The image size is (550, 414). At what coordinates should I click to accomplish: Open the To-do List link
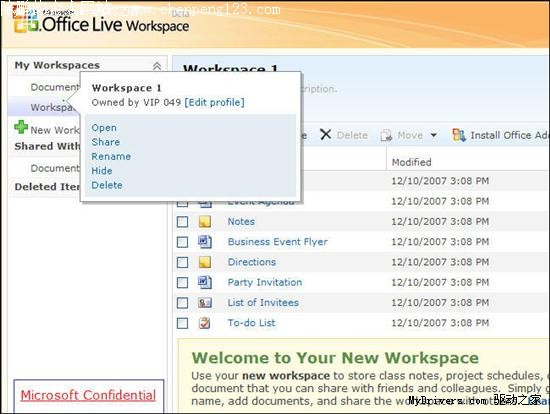pos(251,323)
